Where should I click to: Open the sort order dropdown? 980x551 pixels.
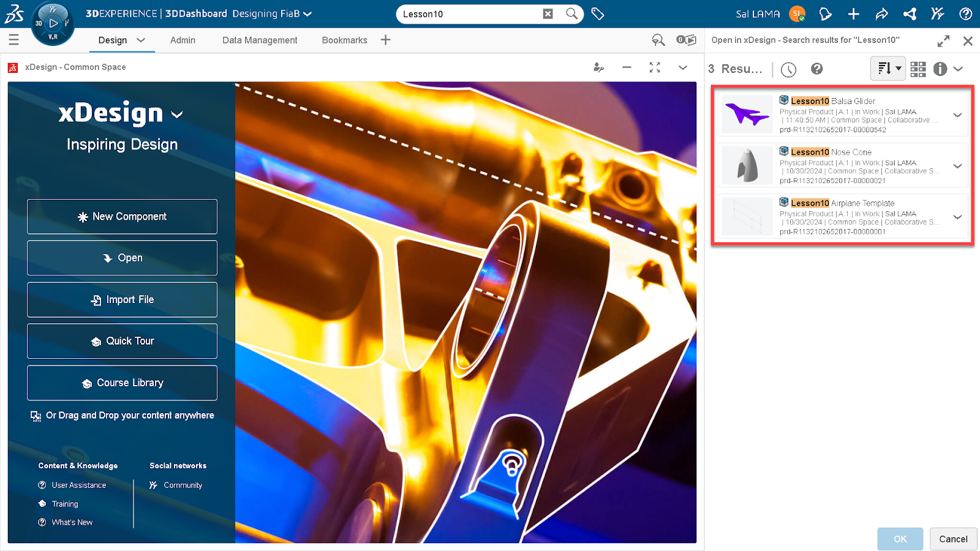click(x=888, y=69)
